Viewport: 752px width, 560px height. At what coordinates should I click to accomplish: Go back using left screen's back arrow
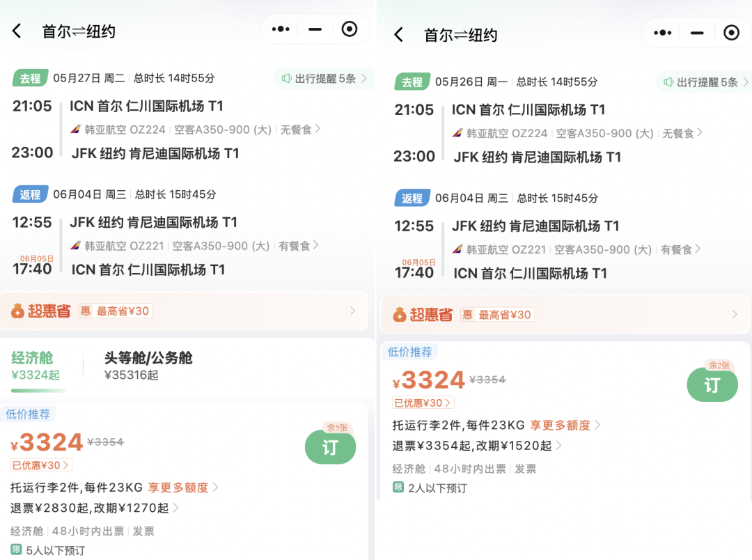coord(17,31)
